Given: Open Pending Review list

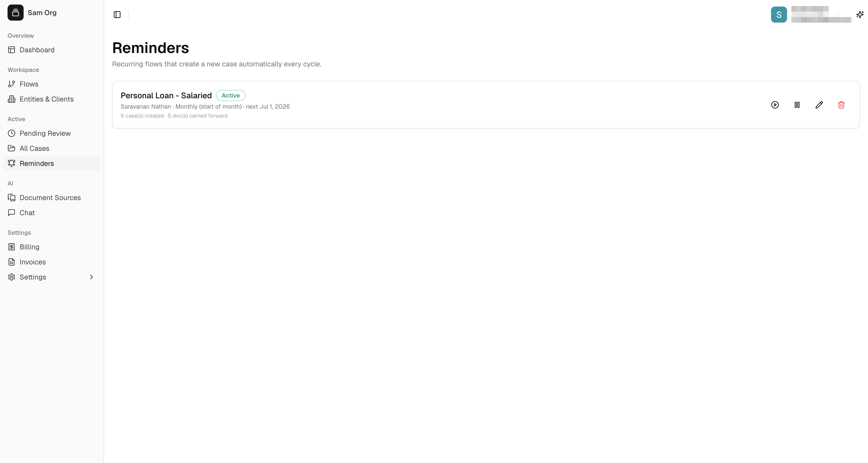Looking at the screenshot, I should tap(52, 133).
